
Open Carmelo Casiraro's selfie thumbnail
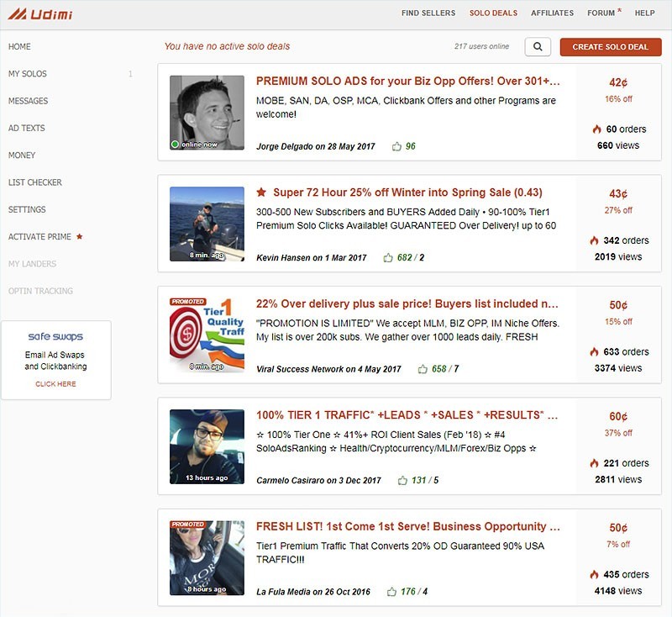click(x=207, y=446)
